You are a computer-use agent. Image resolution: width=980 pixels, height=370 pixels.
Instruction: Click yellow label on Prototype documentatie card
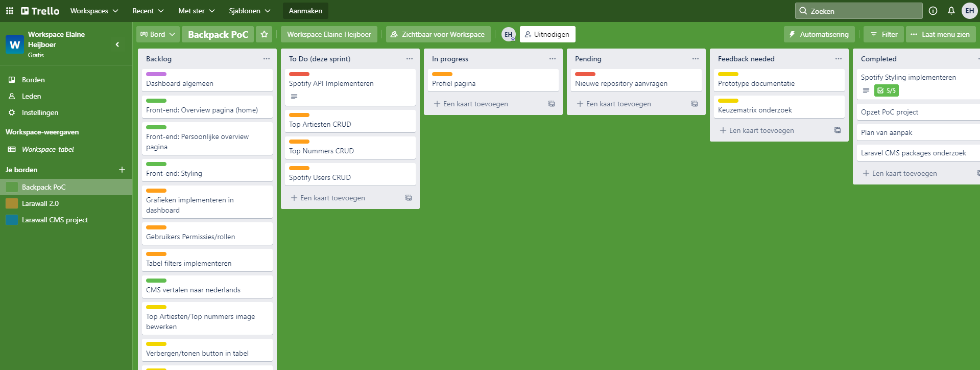[x=728, y=74]
